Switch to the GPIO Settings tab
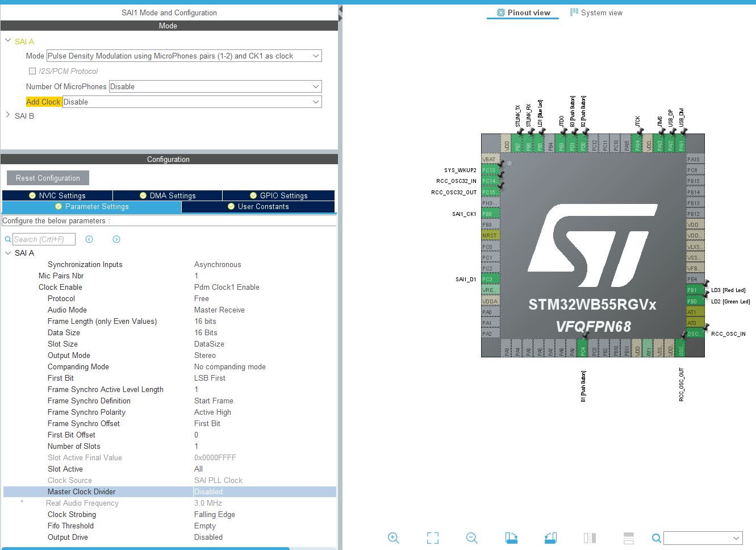The height and width of the screenshot is (550, 756). click(278, 195)
